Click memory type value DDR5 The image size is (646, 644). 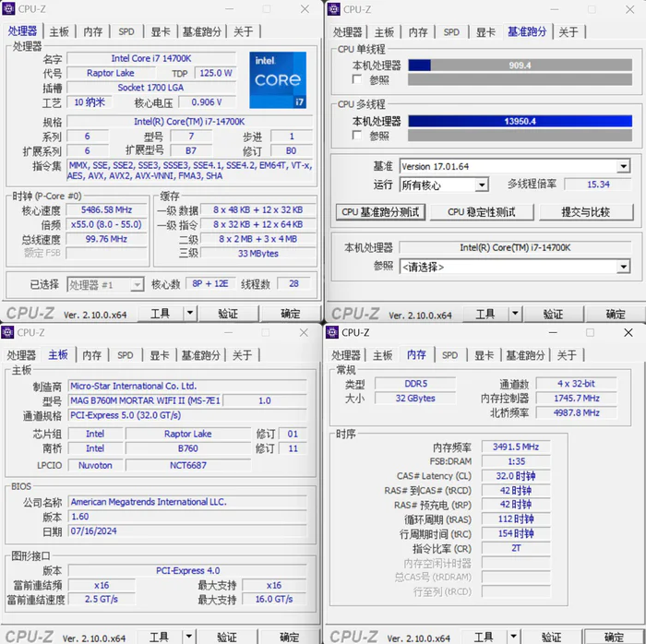[415, 384]
